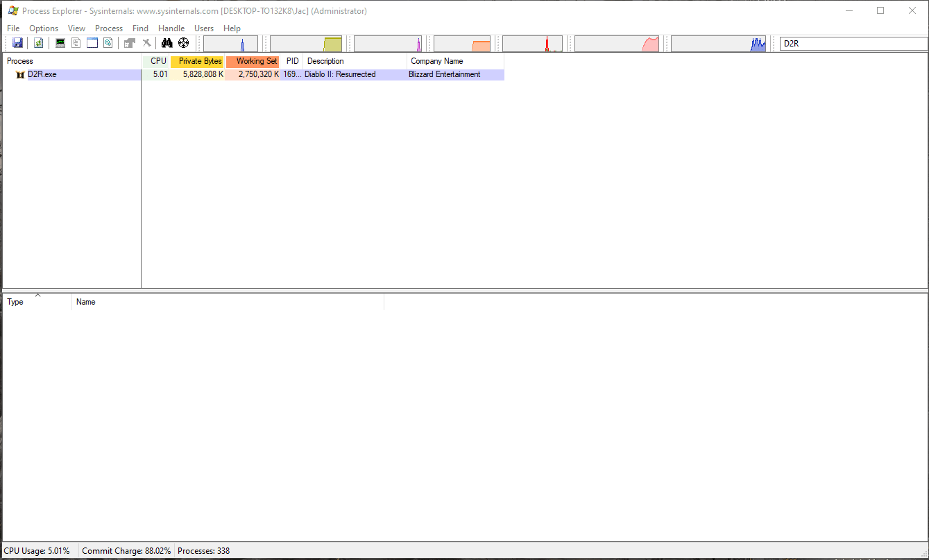929x560 pixels.
Task: Open the View menu
Action: point(76,28)
